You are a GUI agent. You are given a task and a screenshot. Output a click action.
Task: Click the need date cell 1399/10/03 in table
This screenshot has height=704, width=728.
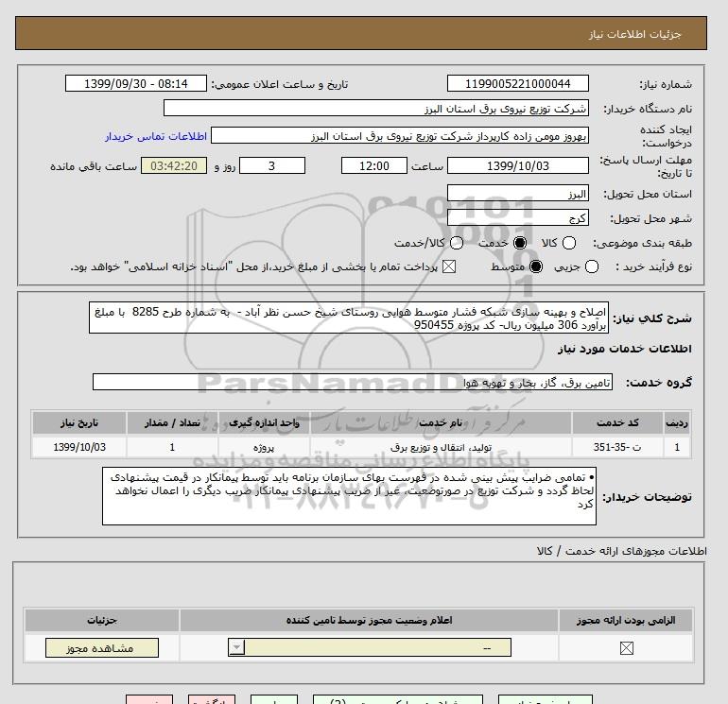(79, 447)
